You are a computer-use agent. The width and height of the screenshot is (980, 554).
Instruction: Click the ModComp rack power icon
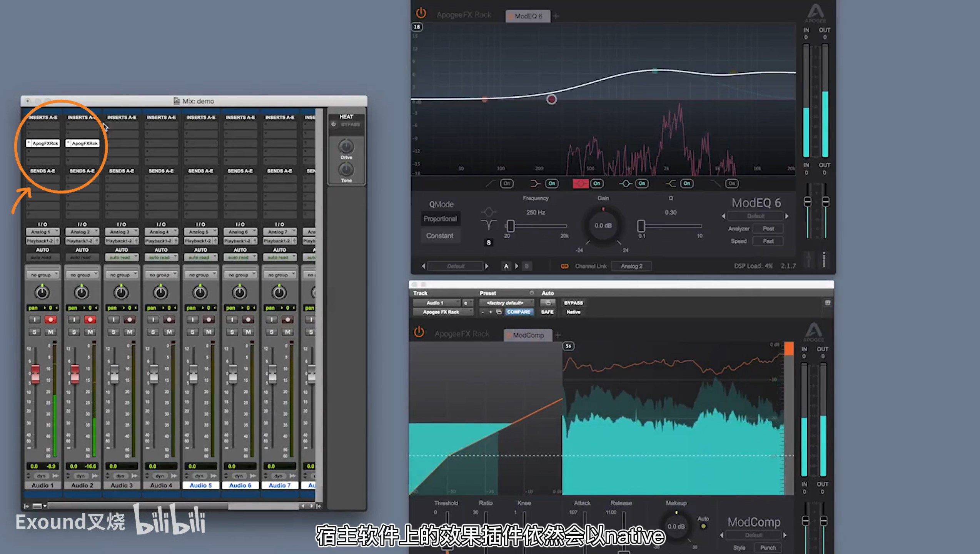(x=419, y=332)
